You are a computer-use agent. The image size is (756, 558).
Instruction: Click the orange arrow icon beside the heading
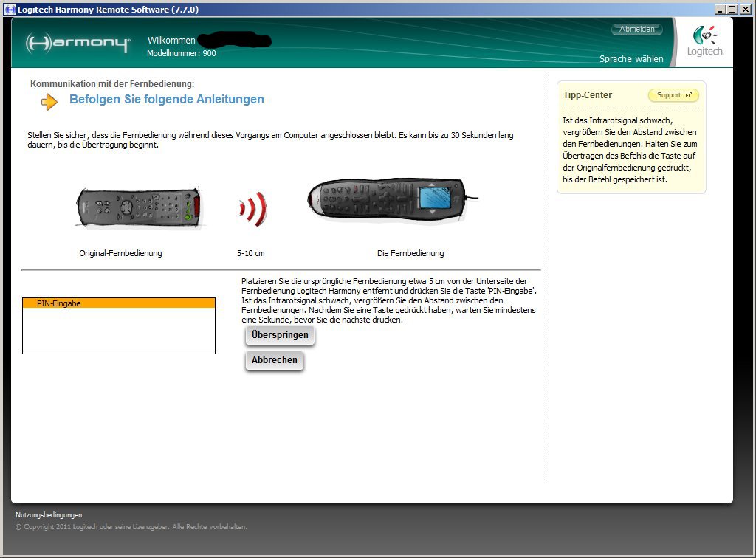click(x=49, y=102)
